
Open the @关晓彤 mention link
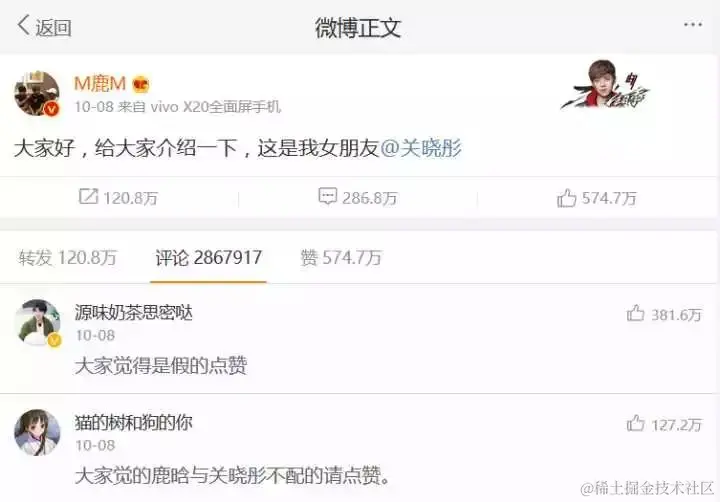(421, 148)
